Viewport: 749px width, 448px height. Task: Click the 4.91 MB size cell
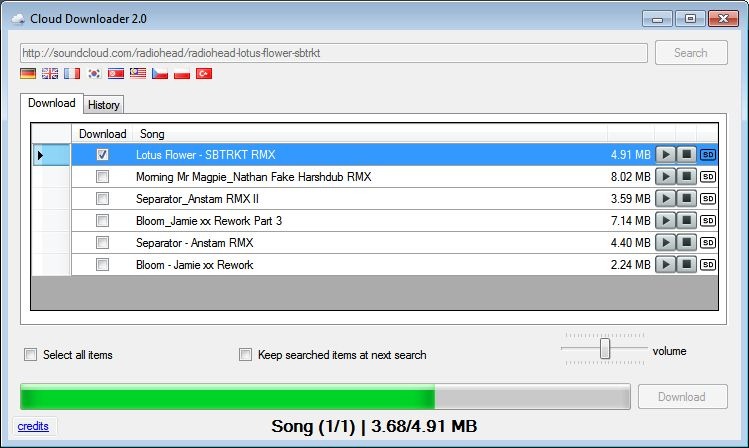coord(631,155)
